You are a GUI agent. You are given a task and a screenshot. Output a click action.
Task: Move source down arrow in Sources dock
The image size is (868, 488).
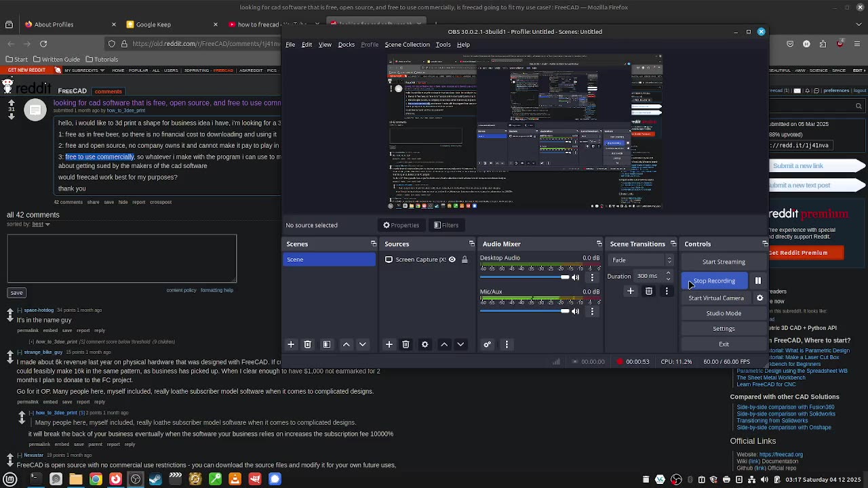click(460, 344)
